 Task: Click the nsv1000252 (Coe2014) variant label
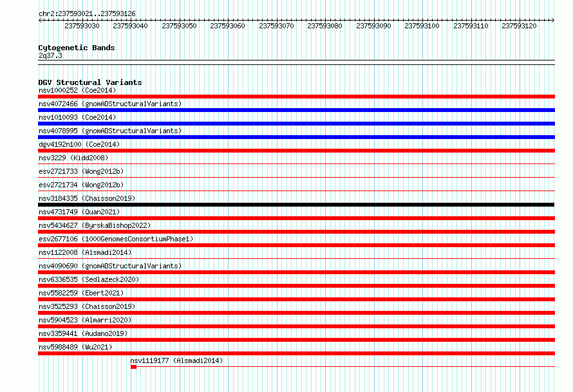(77, 90)
